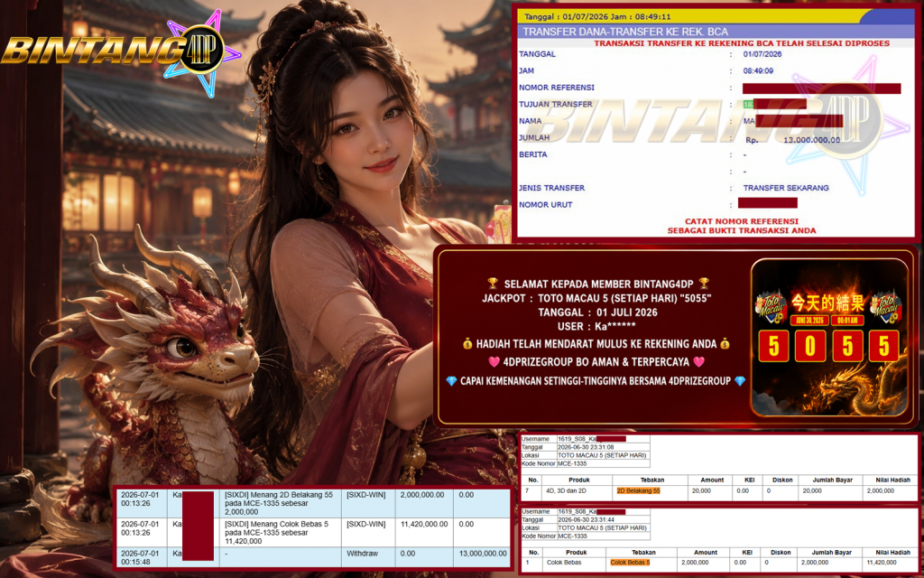The width and height of the screenshot is (924, 578).
Task: Click the pink heart before 4DPRIZEGROUP BO AMAN
Action: [x=494, y=361]
